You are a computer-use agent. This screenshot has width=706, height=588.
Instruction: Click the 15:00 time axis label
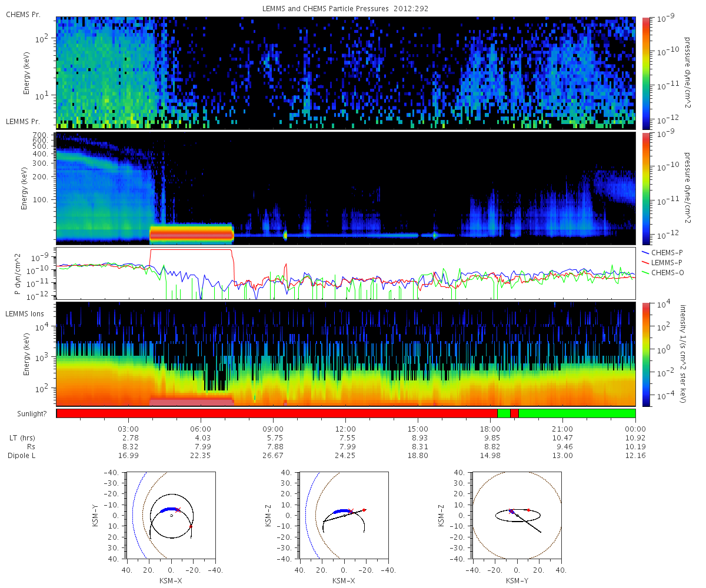coord(418,429)
